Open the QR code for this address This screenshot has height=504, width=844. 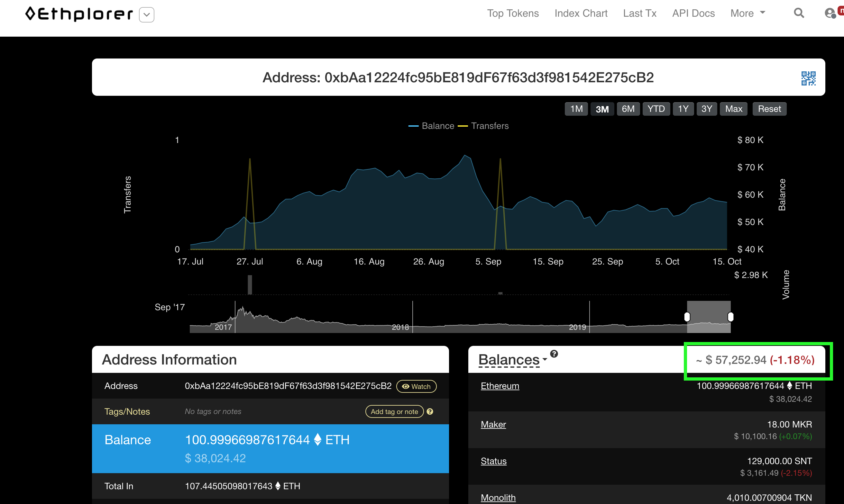tap(808, 78)
